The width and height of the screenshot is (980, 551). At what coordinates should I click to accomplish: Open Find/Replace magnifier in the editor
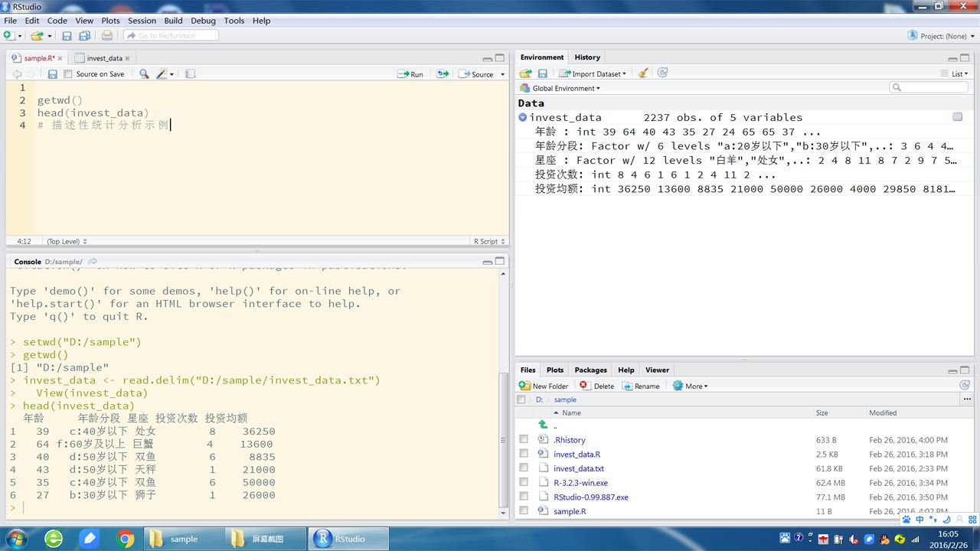point(144,74)
